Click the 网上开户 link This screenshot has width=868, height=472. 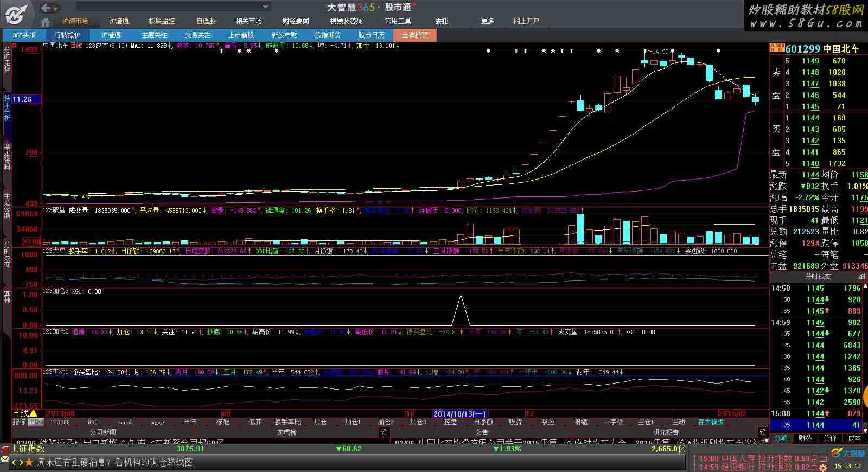(526, 21)
